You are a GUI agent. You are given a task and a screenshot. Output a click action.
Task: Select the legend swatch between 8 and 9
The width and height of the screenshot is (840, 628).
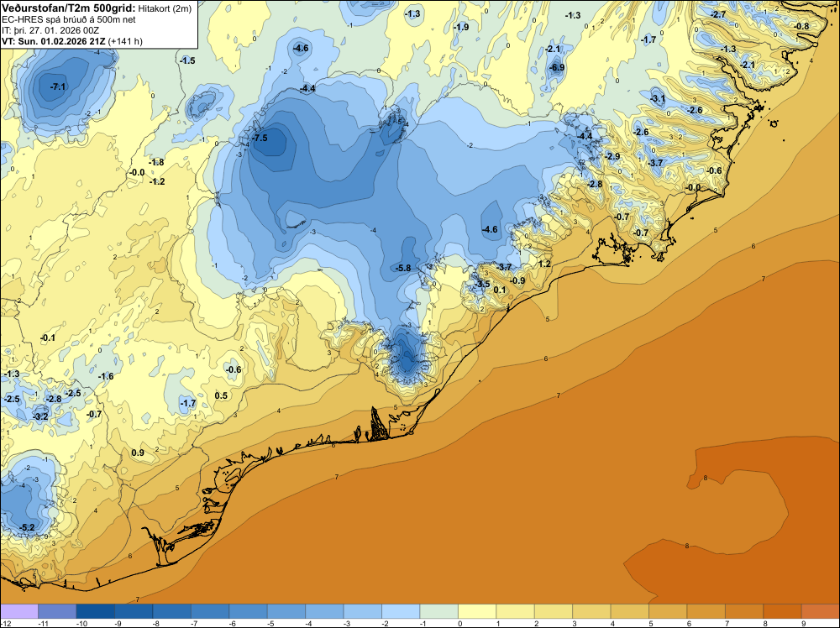click(782, 611)
